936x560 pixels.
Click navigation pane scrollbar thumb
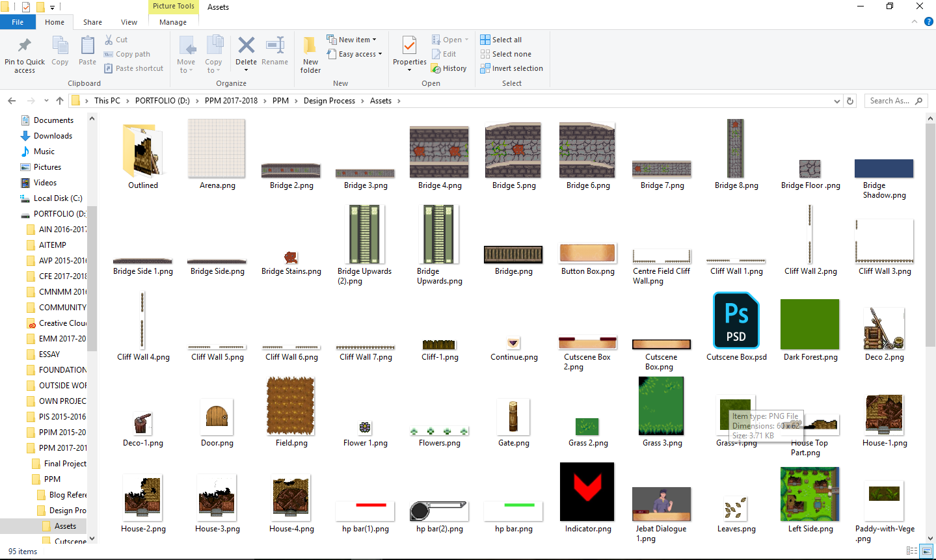92,280
